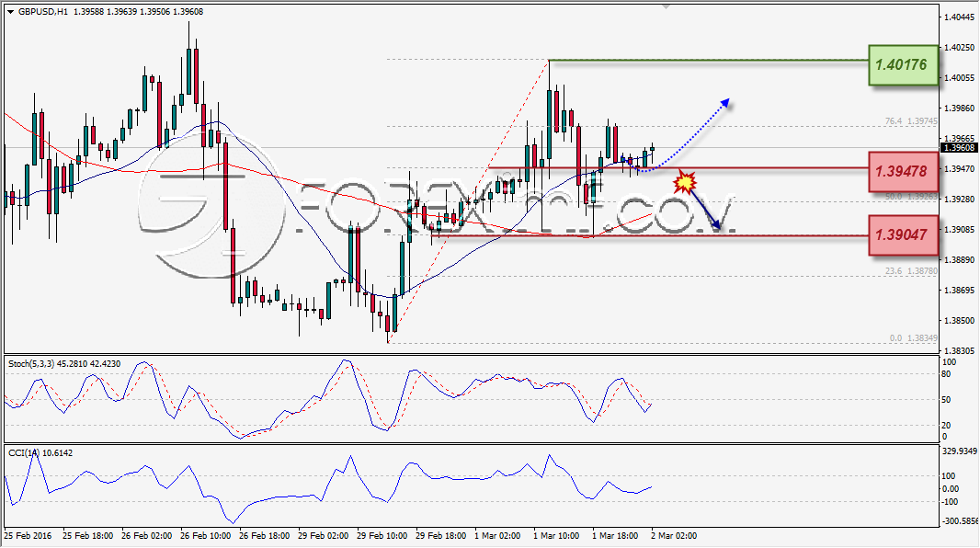Click price scale value 1.38695

click(960, 291)
